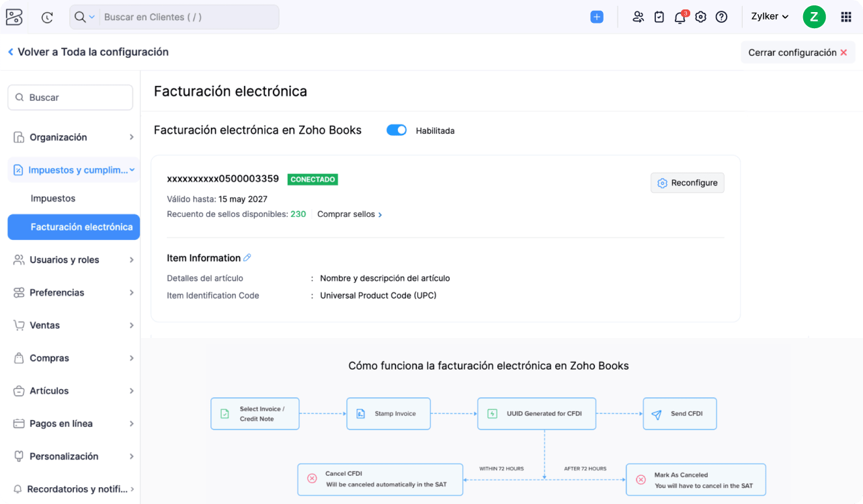
Task: Click the Buscar en Clientes search field
Action: [188, 16]
